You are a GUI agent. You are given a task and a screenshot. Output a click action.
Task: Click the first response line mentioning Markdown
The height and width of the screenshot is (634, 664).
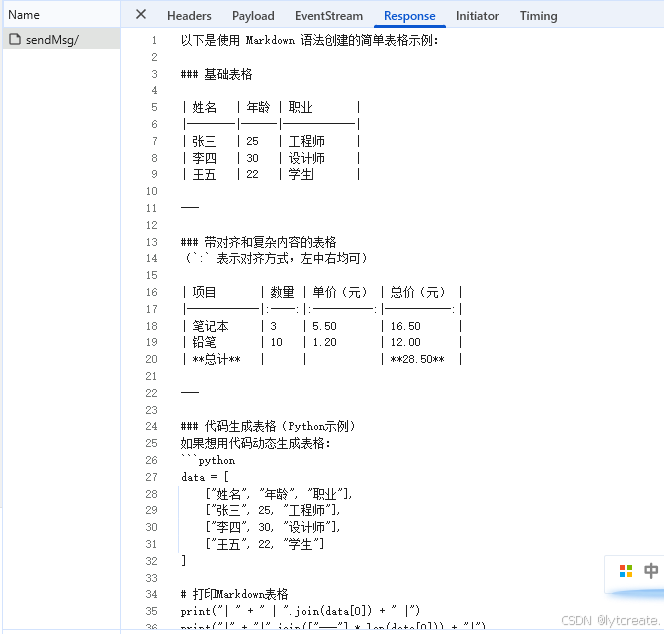click(310, 41)
